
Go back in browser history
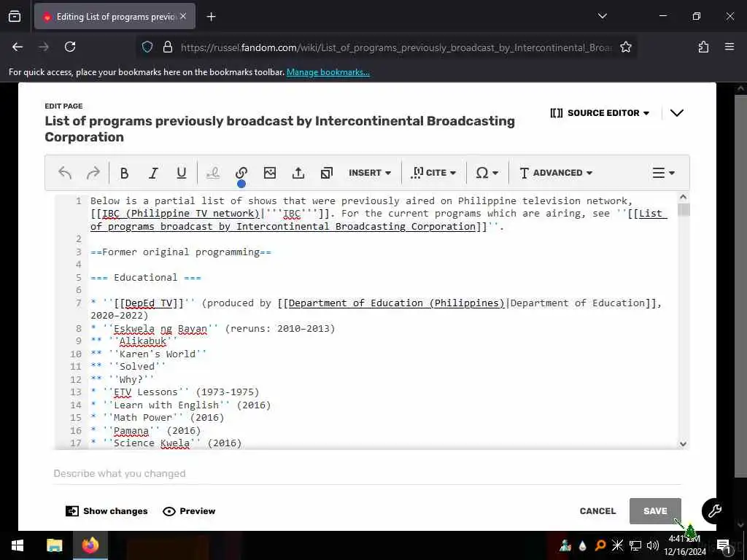(x=18, y=47)
